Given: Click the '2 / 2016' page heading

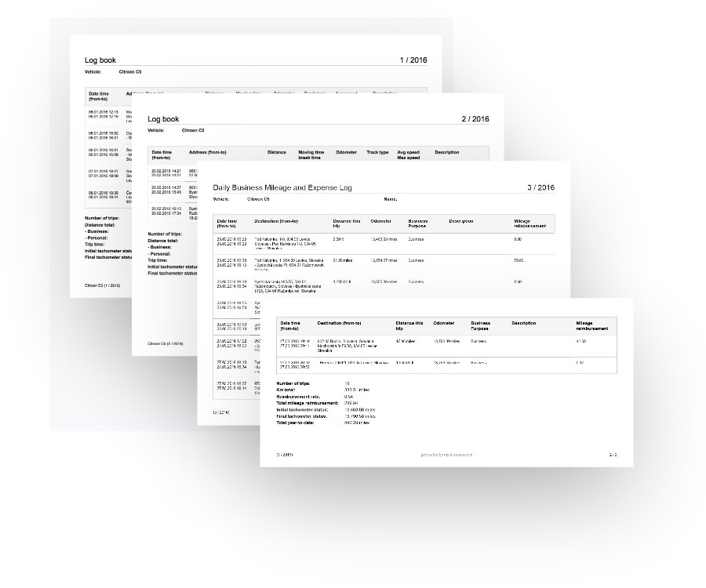Looking at the screenshot, I should (x=475, y=119).
